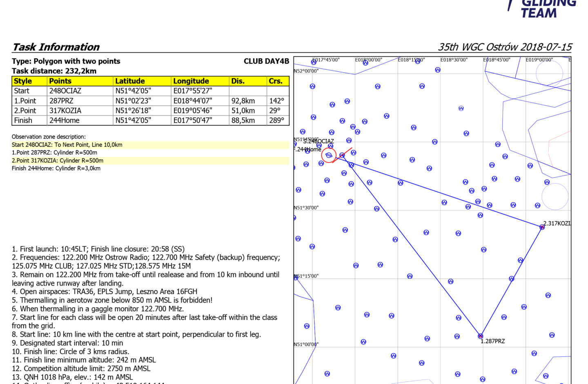Viewport: 588px width, 384px height.
Task: Click the N51°30'00" latitude grid label
Action: (x=306, y=208)
